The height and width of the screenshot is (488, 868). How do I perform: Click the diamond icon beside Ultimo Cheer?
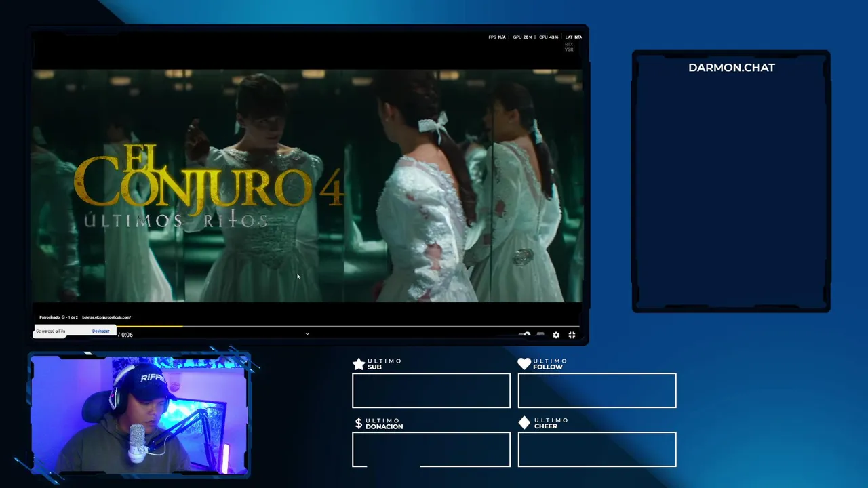click(524, 423)
